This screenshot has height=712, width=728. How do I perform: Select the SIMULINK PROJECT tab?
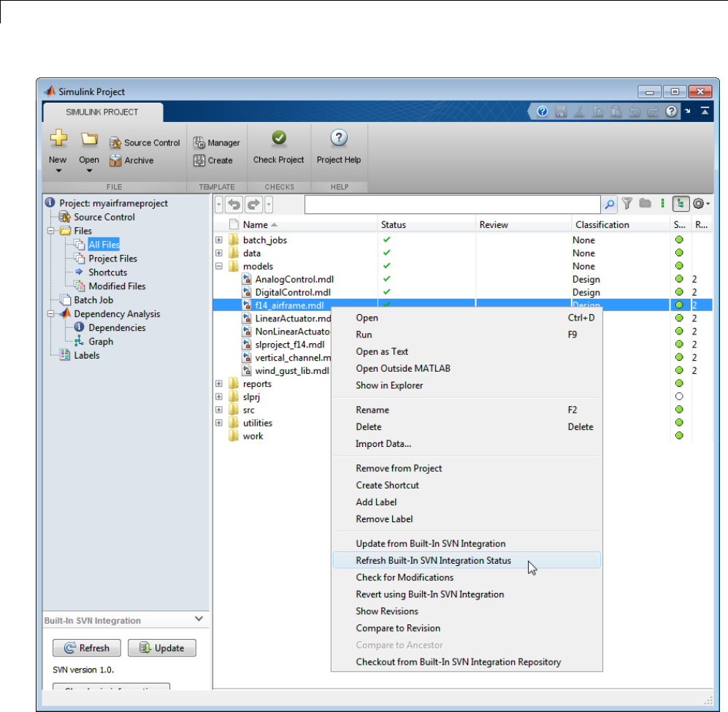(x=103, y=112)
